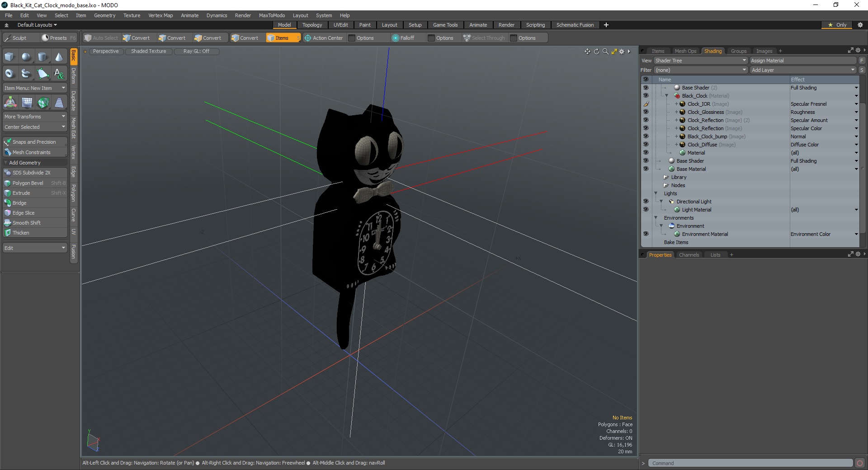Select the Cube primitive tool

[9, 57]
